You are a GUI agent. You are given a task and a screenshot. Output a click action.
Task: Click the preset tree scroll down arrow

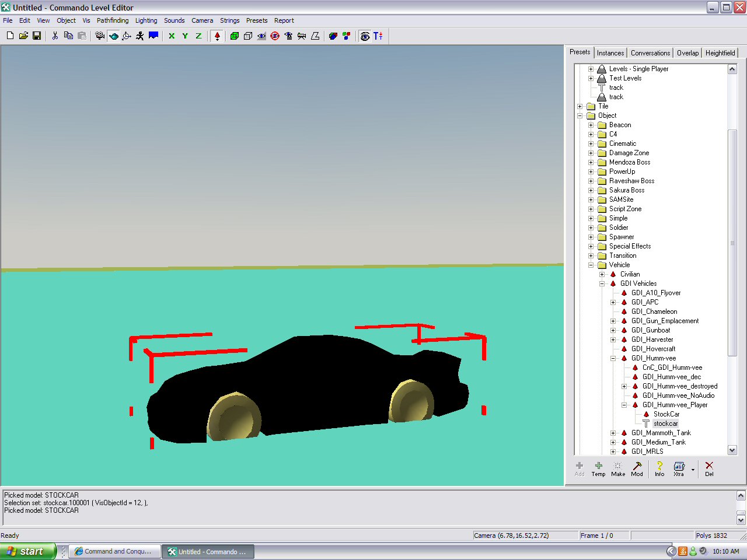[x=732, y=450]
